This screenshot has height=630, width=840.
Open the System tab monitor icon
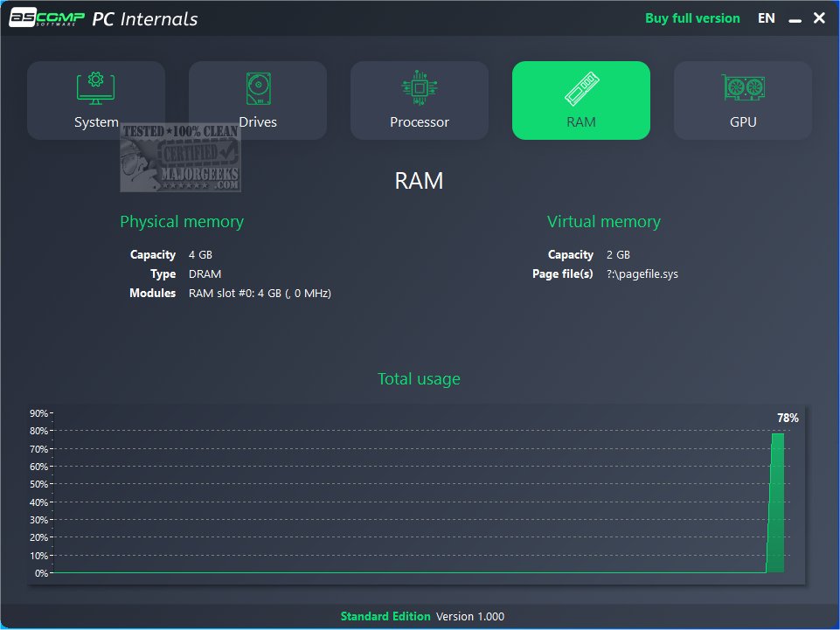tap(95, 88)
